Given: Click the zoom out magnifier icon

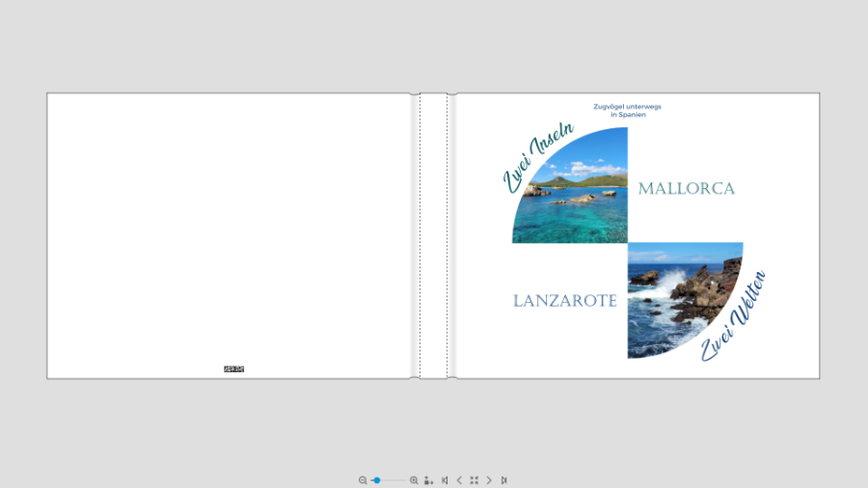Looking at the screenshot, I should (363, 480).
